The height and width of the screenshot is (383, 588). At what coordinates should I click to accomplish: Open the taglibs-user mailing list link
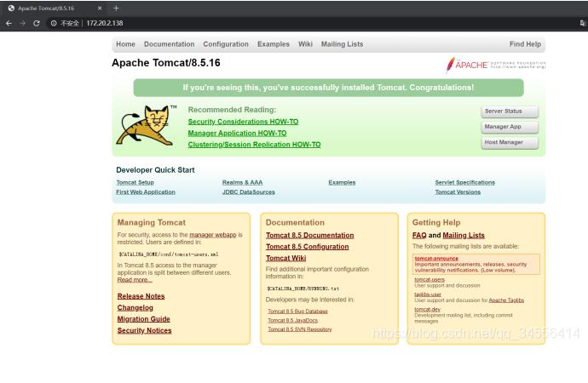pyautogui.click(x=428, y=294)
